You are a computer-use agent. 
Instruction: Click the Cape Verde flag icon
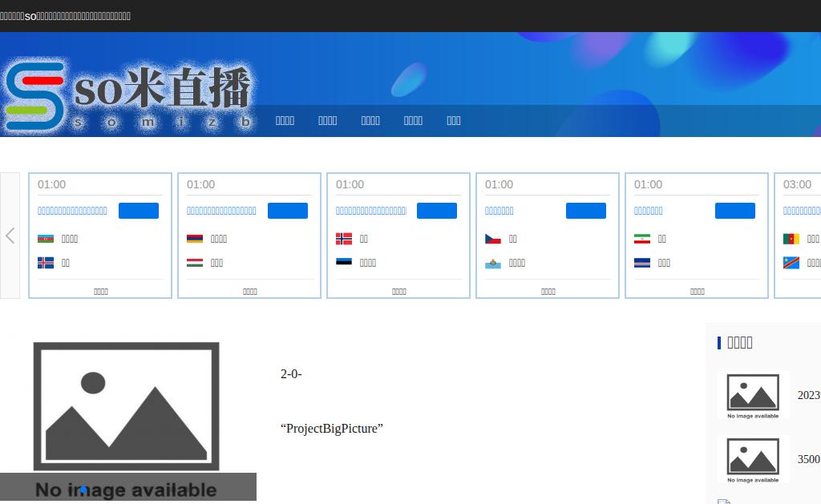coord(642,263)
